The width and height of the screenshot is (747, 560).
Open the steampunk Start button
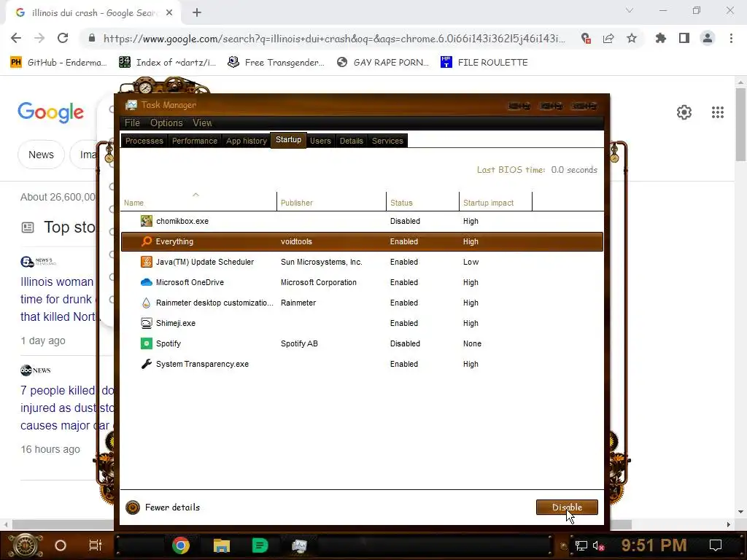[26, 545]
